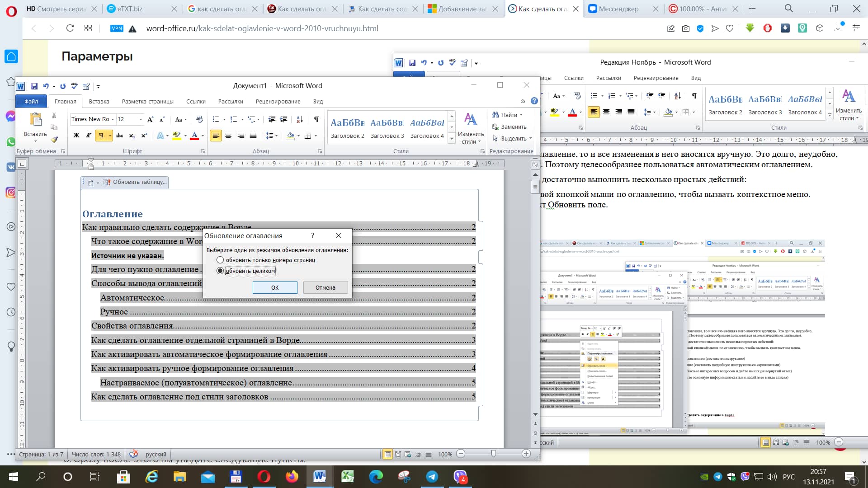
Task: Expand the Найти search dropdown arrow
Action: (x=521, y=115)
